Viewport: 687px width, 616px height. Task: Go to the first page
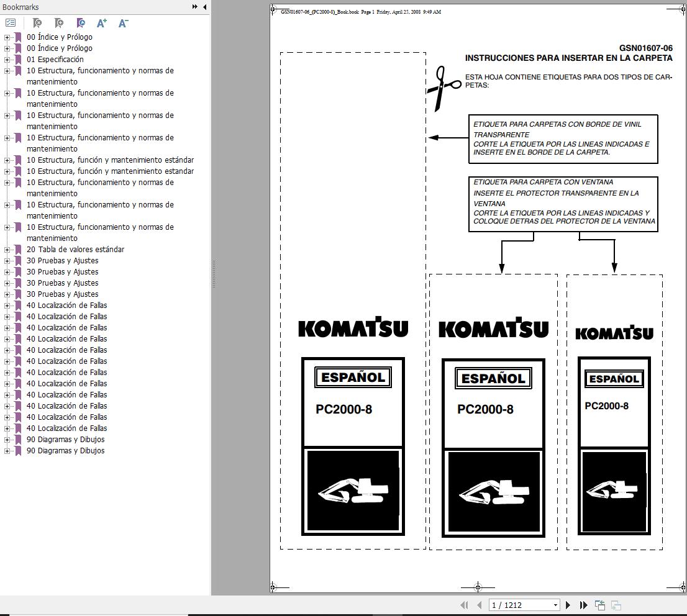[465, 605]
